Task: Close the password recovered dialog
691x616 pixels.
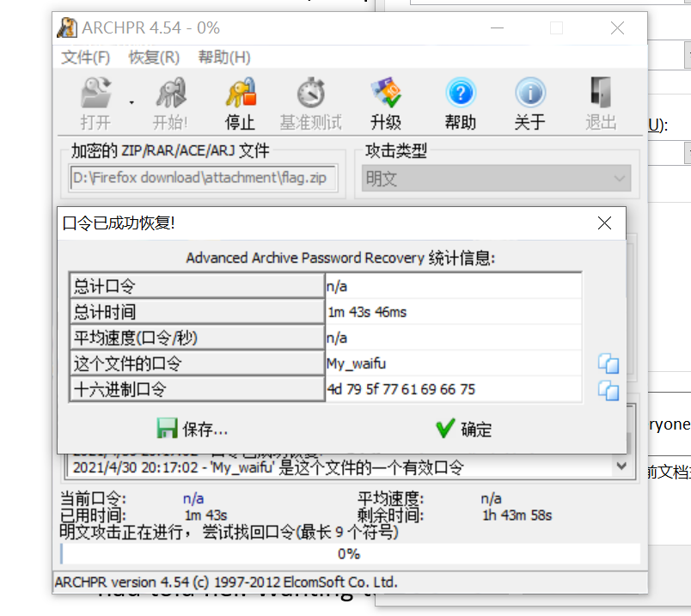Action: pos(605,223)
